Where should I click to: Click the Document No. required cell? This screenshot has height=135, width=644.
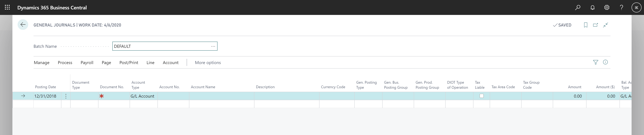pos(114,96)
